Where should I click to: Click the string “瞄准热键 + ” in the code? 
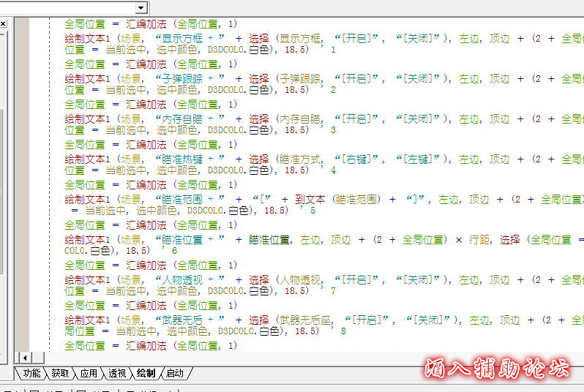190,159
